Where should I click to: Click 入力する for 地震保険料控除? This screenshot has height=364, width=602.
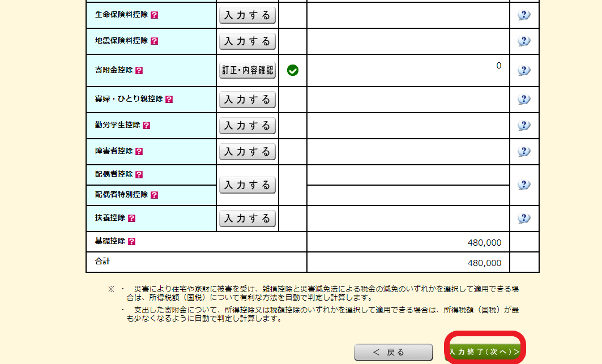tap(247, 41)
